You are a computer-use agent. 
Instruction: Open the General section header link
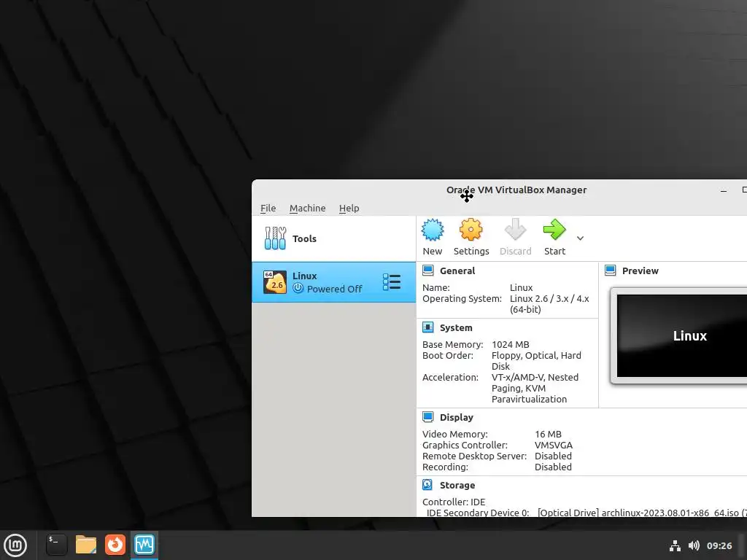pyautogui.click(x=457, y=271)
